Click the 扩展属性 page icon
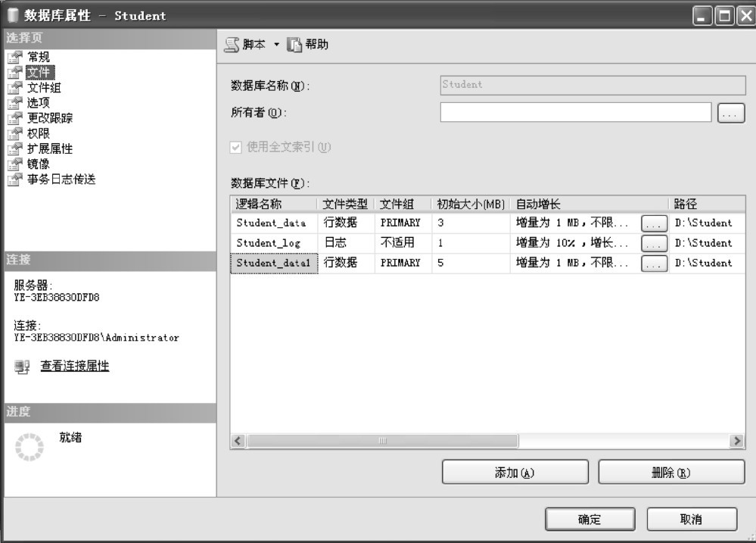Screen dimensions: 756x543 pos(15,148)
